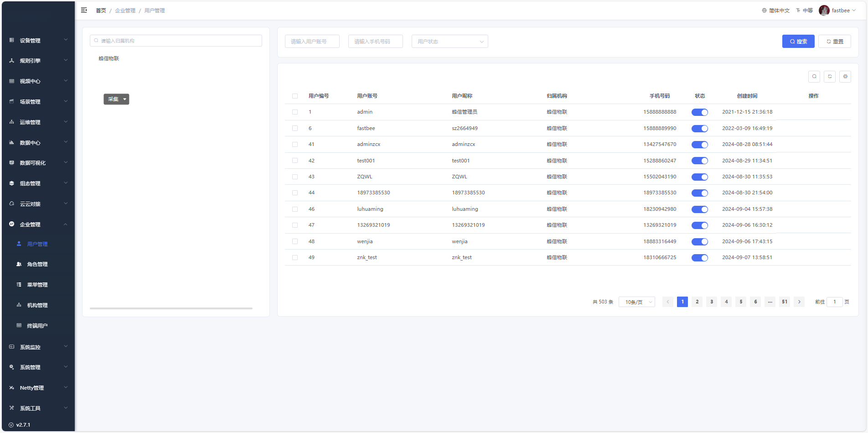This screenshot has height=433, width=868.
Task: Check the checkbox for user fastbee
Action: click(295, 129)
